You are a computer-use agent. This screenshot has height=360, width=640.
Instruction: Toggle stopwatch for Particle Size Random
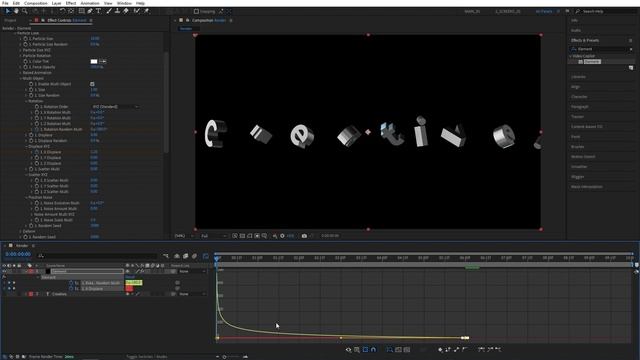point(25,44)
